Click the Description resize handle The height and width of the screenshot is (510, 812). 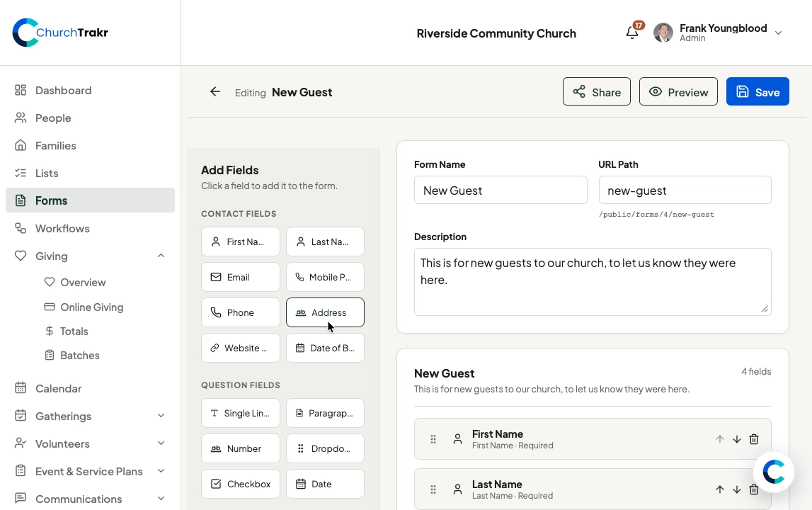click(765, 309)
